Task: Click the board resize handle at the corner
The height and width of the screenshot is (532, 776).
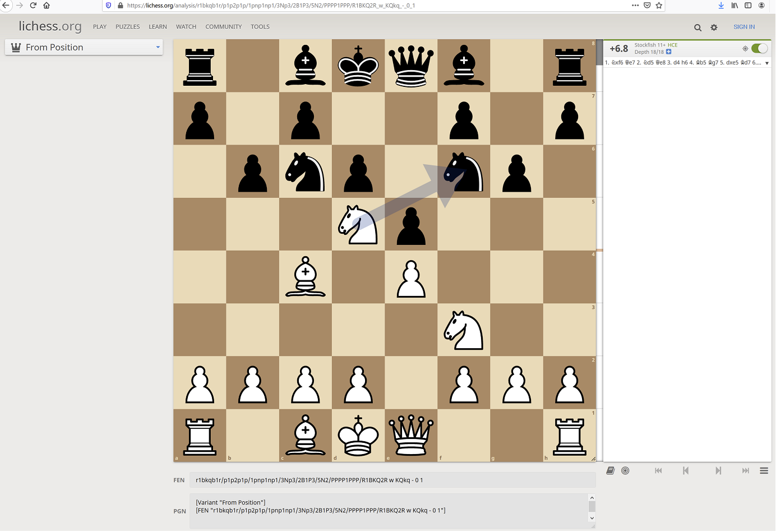Action: [593, 459]
